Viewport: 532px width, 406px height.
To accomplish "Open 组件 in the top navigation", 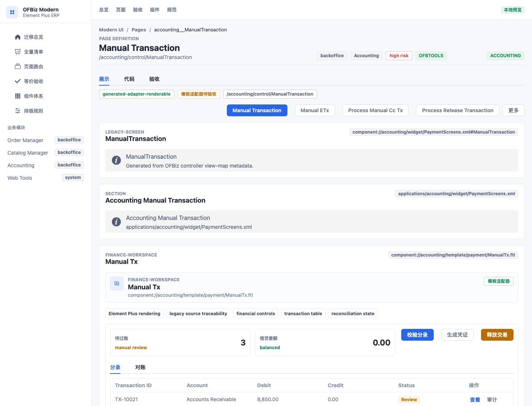I will click(155, 10).
